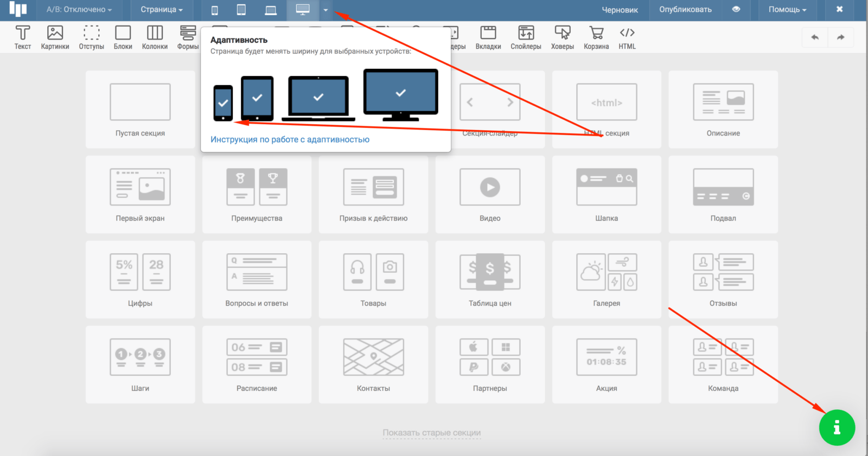Click the undo arrow button
The image size is (868, 456).
tap(815, 37)
